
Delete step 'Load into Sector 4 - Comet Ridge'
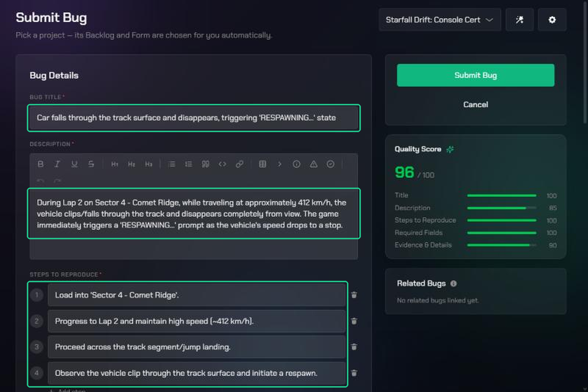354,295
